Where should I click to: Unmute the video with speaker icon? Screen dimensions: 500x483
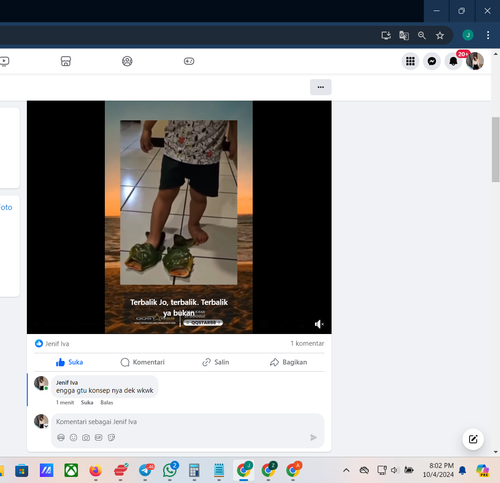(x=319, y=324)
